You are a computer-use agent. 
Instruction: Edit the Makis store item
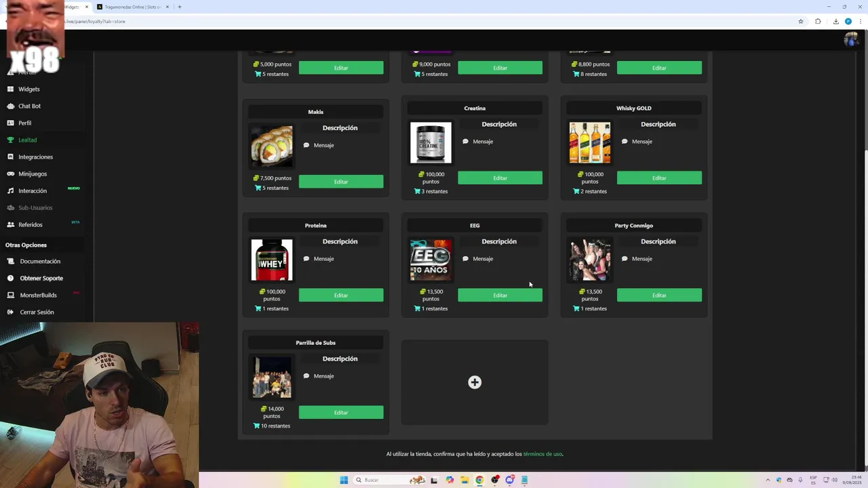341,182
